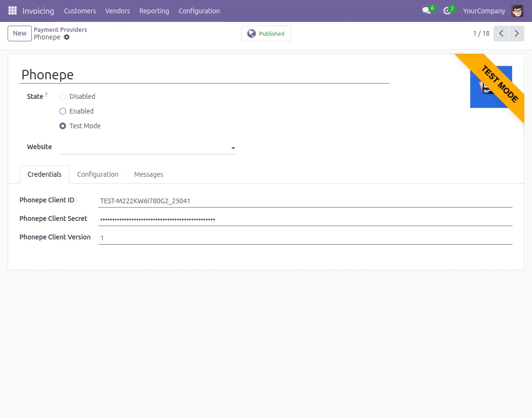
Task: Open the Messages tab
Action: pos(148,174)
